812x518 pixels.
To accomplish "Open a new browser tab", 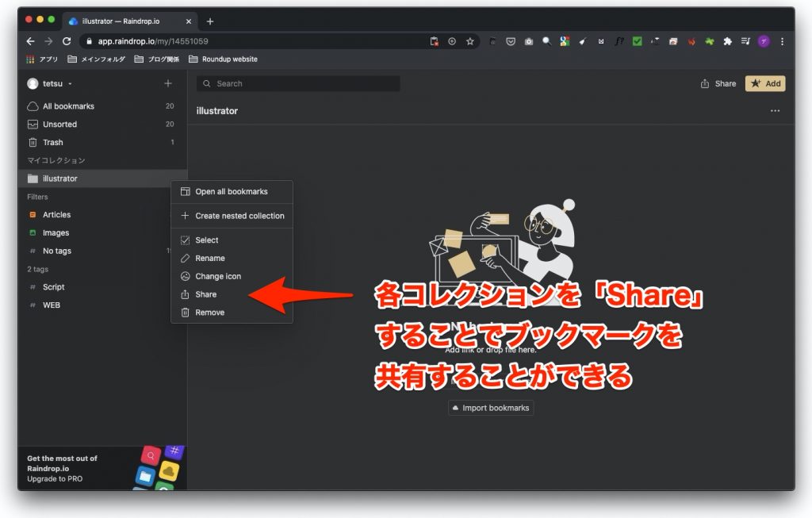I will [209, 21].
